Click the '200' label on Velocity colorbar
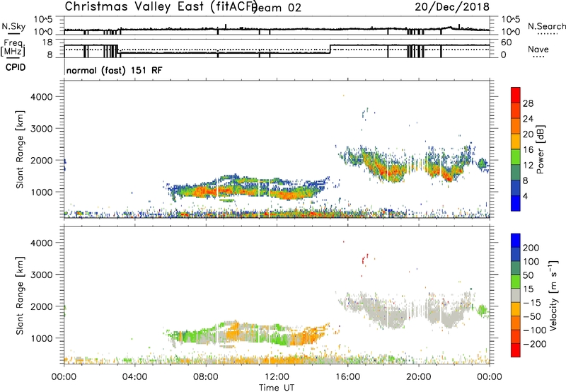The height and width of the screenshot is (392, 566). pyautogui.click(x=531, y=248)
